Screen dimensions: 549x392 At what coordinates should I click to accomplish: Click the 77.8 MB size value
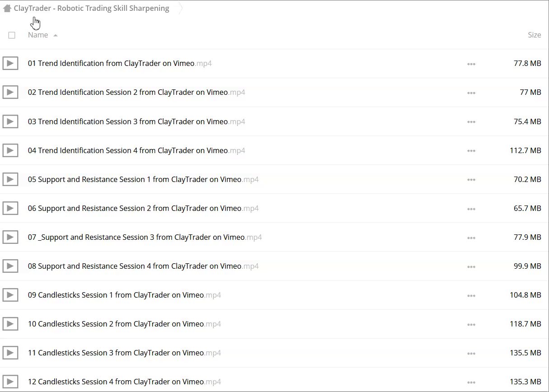tap(527, 63)
